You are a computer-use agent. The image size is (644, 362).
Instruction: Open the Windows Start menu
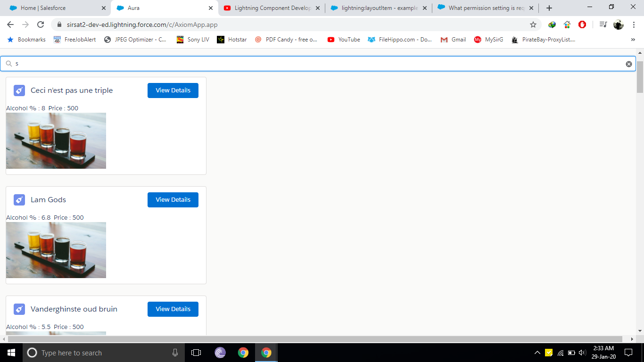click(x=11, y=353)
